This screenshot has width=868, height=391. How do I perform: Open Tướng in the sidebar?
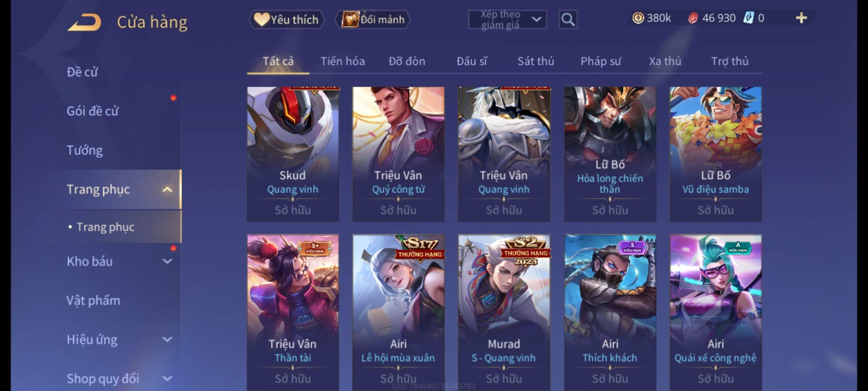[85, 150]
